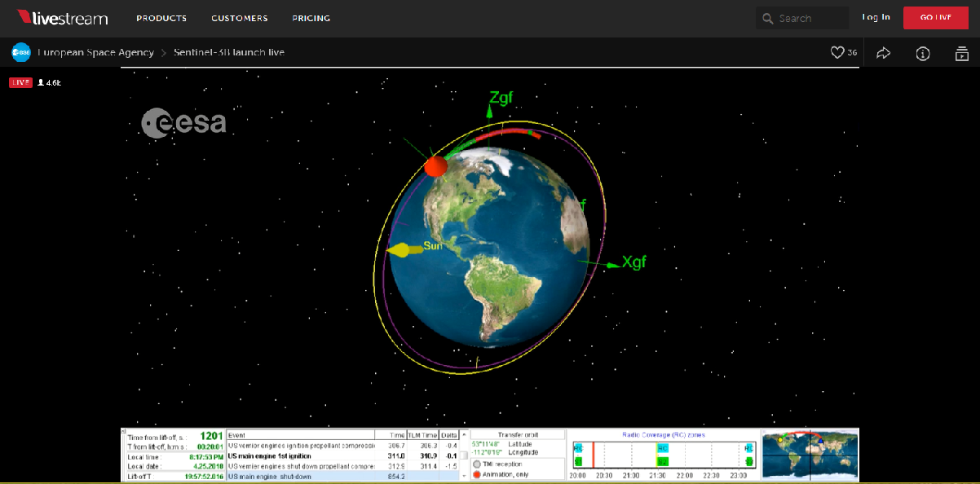980x484 pixels.
Task: Click the search magnifier icon
Action: [767, 18]
